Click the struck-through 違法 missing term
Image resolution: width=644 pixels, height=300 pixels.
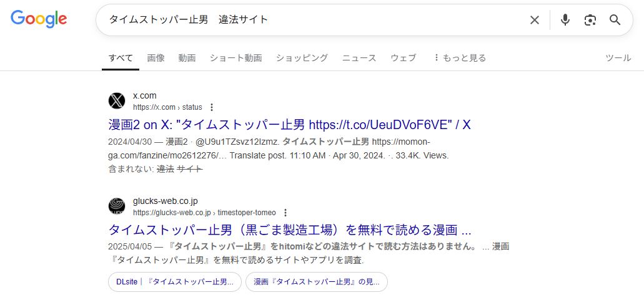click(166, 169)
